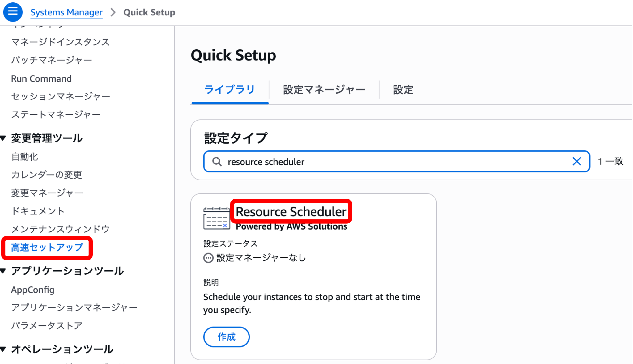The image size is (633, 364).
Task: Open パラメータストア from the sidebar
Action: (47, 325)
